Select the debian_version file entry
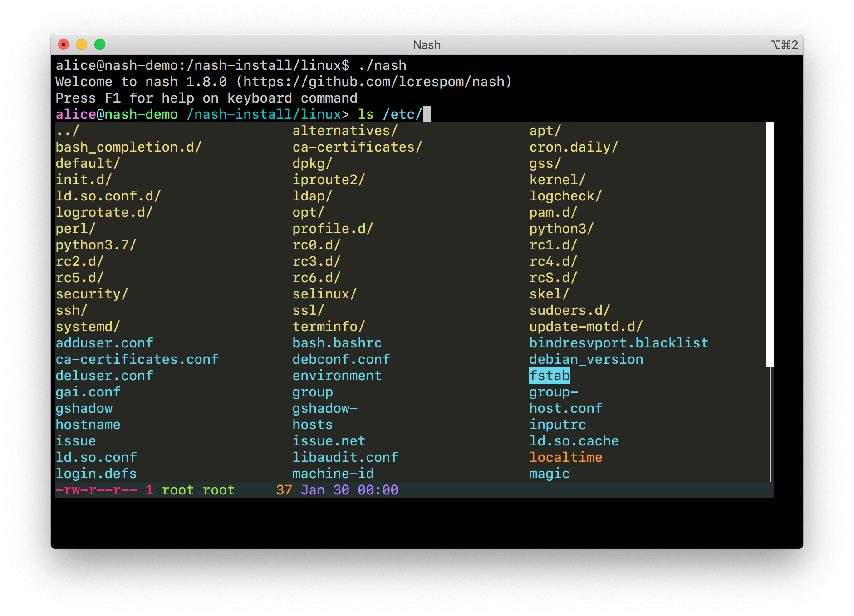Image resolution: width=854 pixels, height=616 pixels. [x=586, y=359]
